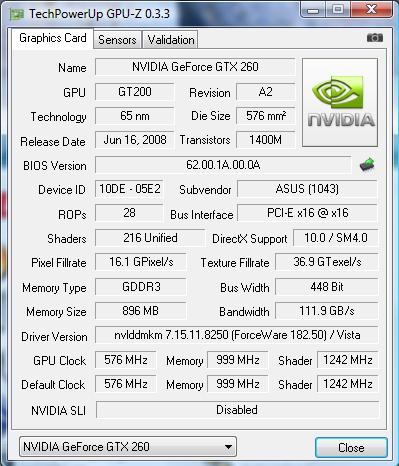The height and width of the screenshot is (466, 399).
Task: Click the Default Clock row Memory 999 MHz field
Action: coord(238,384)
